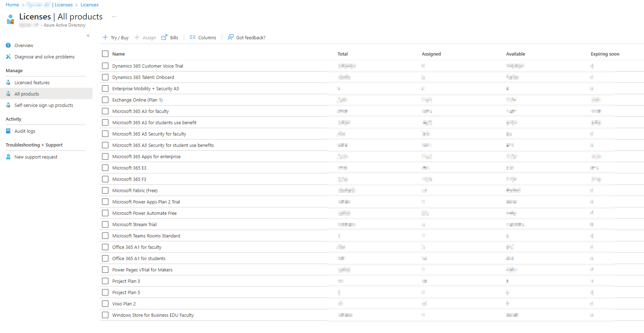Open Project Plan 5
This screenshot has height=333, width=644.
[x=126, y=292]
